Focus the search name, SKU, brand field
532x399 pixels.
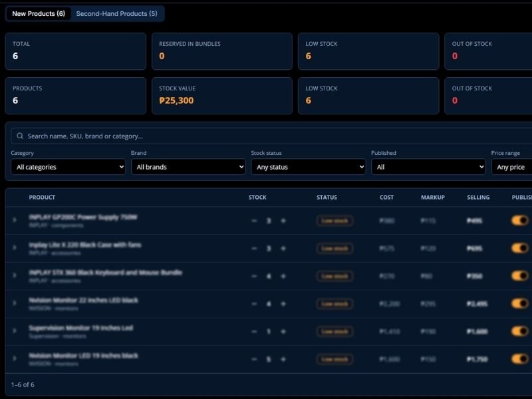(x=271, y=136)
